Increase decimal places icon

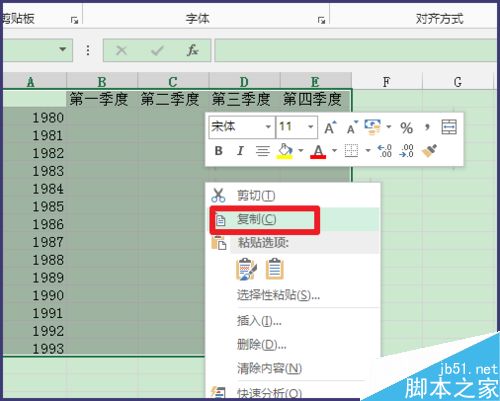(384, 151)
